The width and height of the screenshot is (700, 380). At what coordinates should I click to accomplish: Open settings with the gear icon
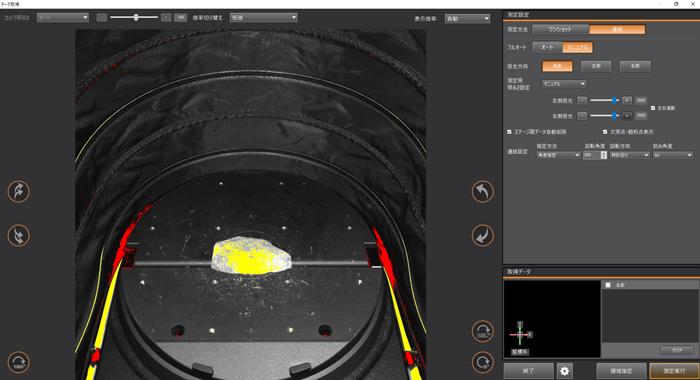(x=565, y=371)
